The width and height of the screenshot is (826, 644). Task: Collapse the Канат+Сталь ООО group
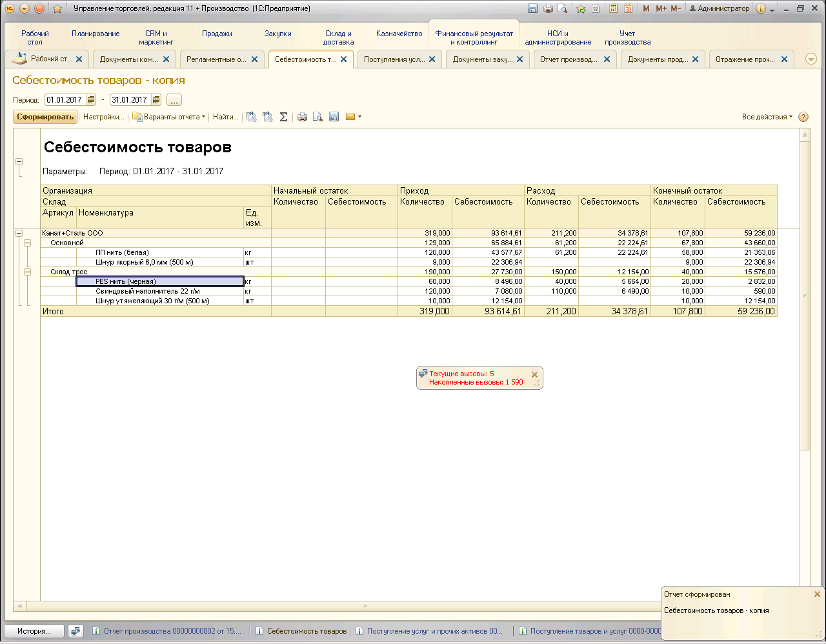pos(19,234)
